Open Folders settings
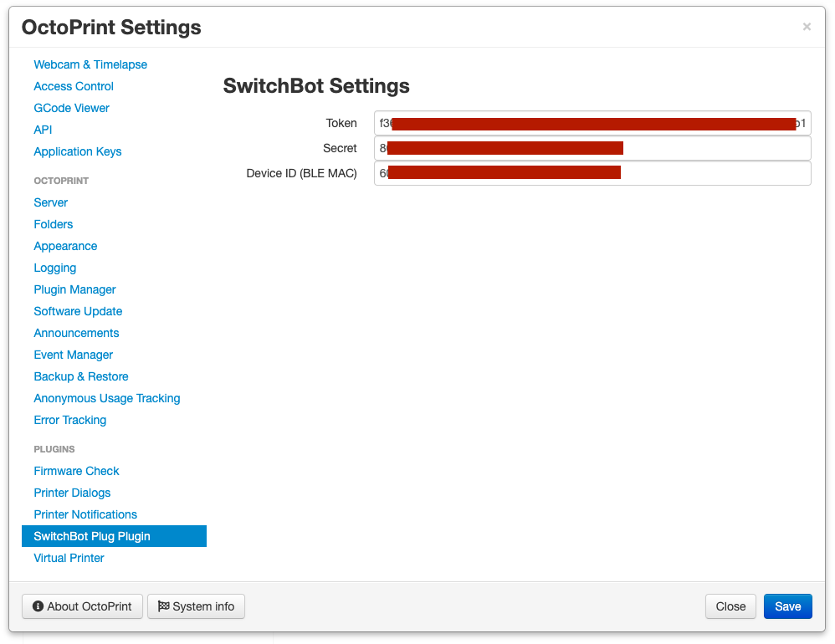This screenshot has height=644, width=835. [54, 225]
